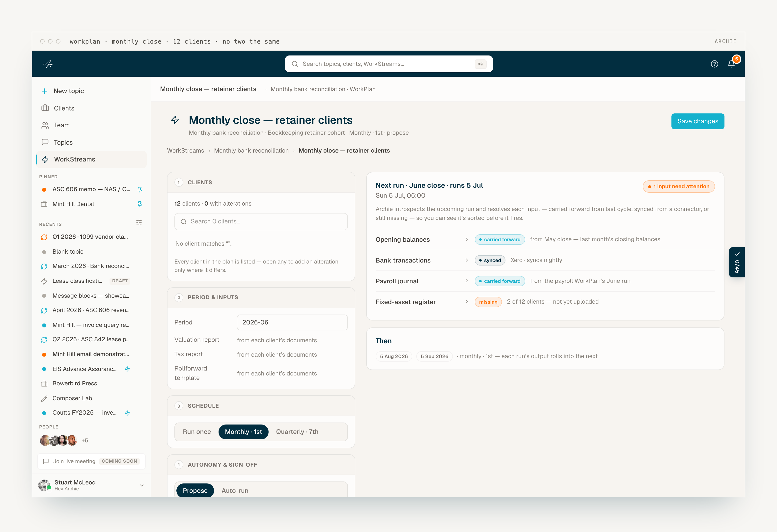Select the Quarterly · 7th schedule option
Image resolution: width=777 pixels, height=532 pixels.
297,432
